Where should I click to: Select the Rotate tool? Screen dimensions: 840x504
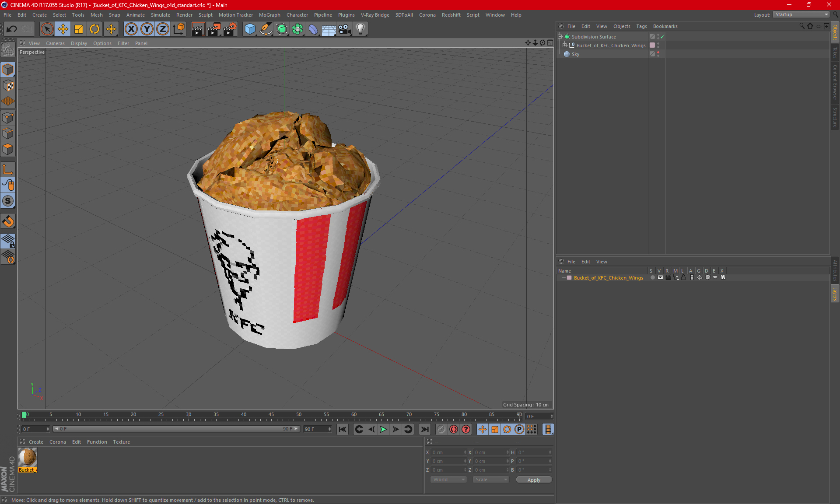[94, 29]
